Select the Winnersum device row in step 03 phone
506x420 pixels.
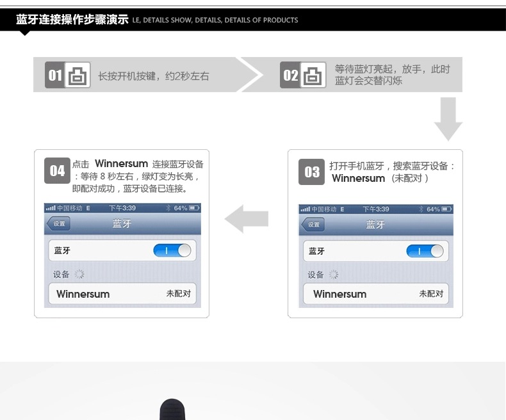click(x=376, y=293)
